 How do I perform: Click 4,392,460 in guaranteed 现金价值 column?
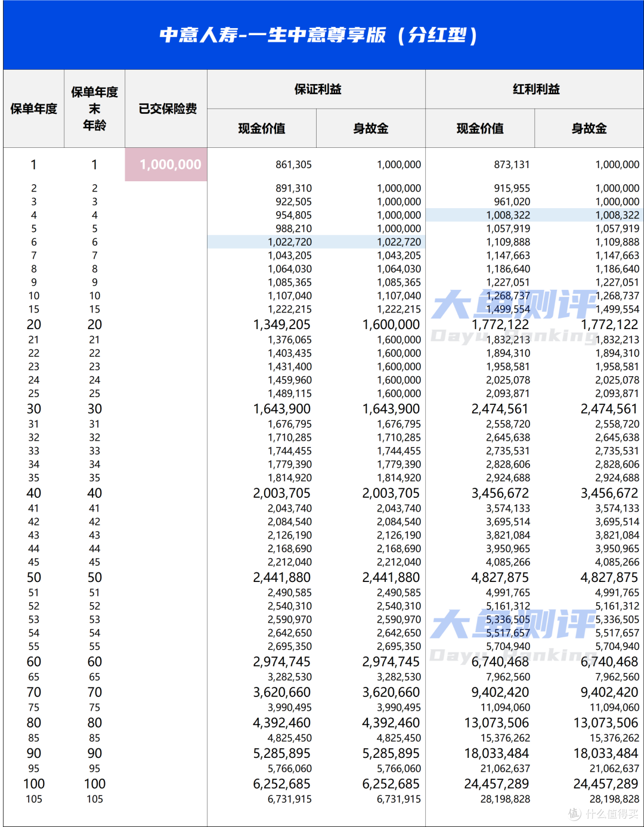281,723
